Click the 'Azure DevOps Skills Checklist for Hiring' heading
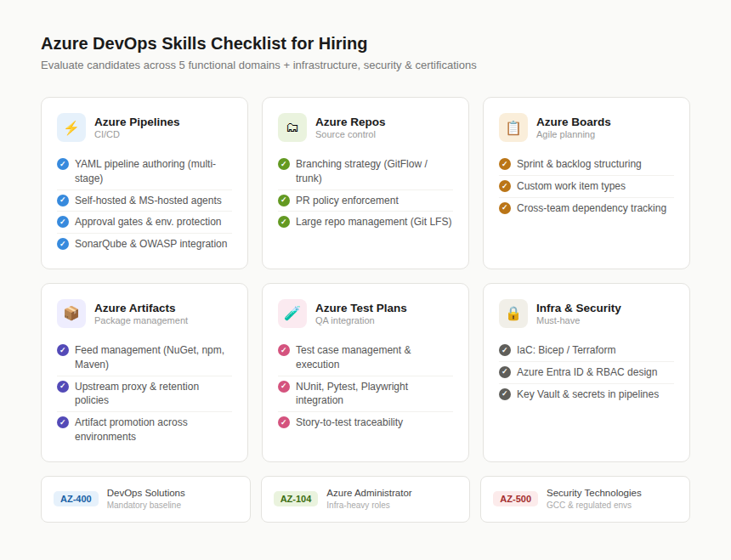Viewport: 731px width, 560px height. [x=204, y=43]
